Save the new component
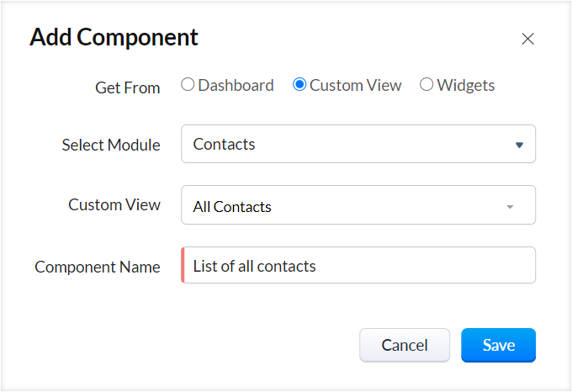The width and height of the screenshot is (572, 392). click(x=498, y=345)
